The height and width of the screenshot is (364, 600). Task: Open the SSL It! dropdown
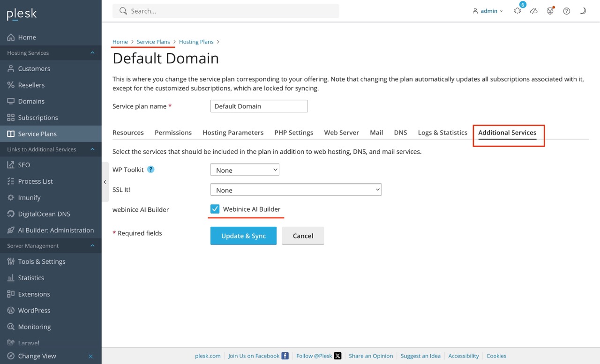(x=296, y=190)
